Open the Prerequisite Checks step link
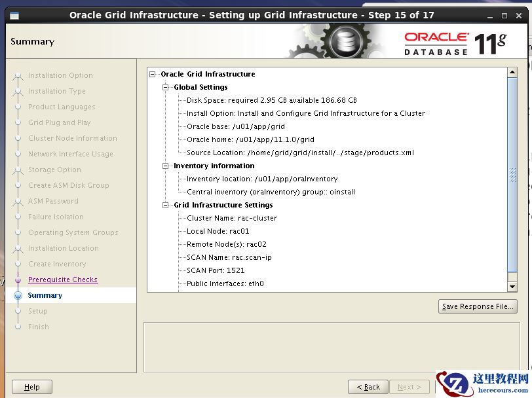 (x=63, y=280)
